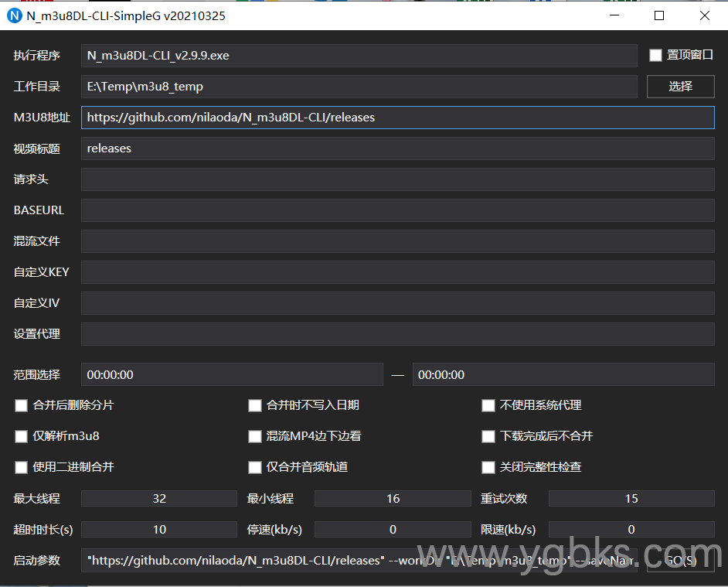This screenshot has height=587, width=728.
Task: Start the download with the GO button
Action: pyautogui.click(x=681, y=561)
